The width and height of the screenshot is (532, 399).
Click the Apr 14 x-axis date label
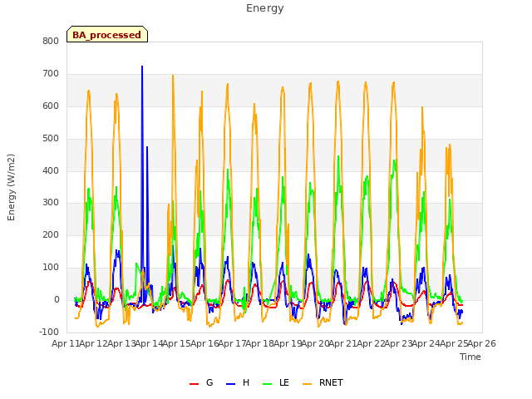(x=150, y=343)
